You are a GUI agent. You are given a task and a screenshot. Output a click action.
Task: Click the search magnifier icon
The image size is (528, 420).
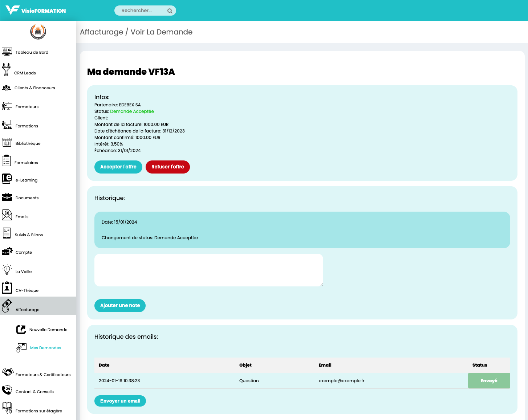(170, 11)
